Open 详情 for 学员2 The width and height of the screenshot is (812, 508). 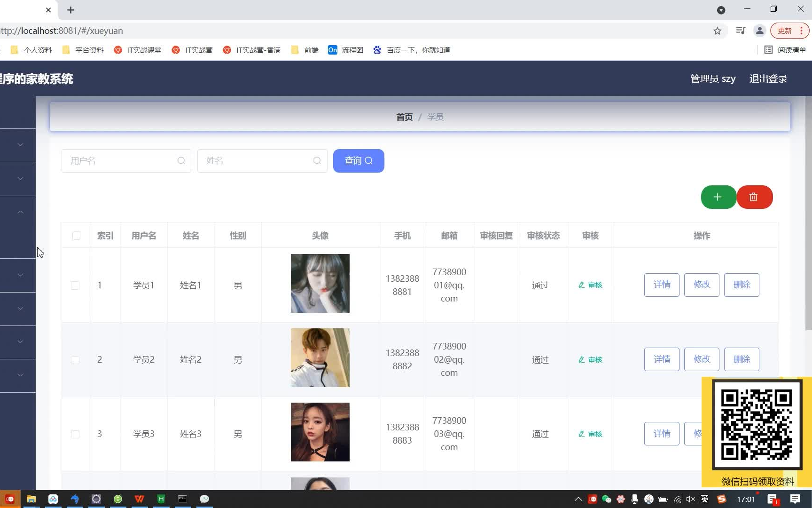click(x=662, y=359)
